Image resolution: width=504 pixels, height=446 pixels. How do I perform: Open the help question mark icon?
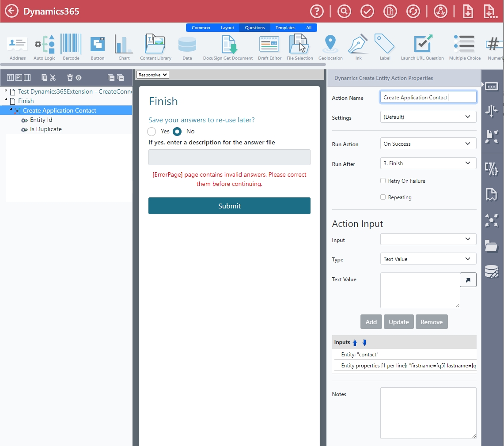coord(317,11)
